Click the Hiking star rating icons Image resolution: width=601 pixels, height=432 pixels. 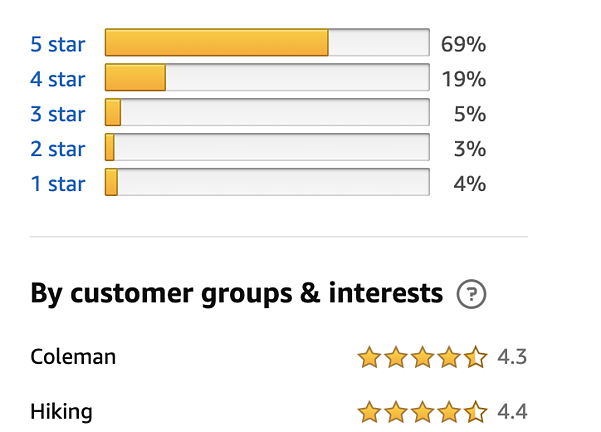(422, 412)
